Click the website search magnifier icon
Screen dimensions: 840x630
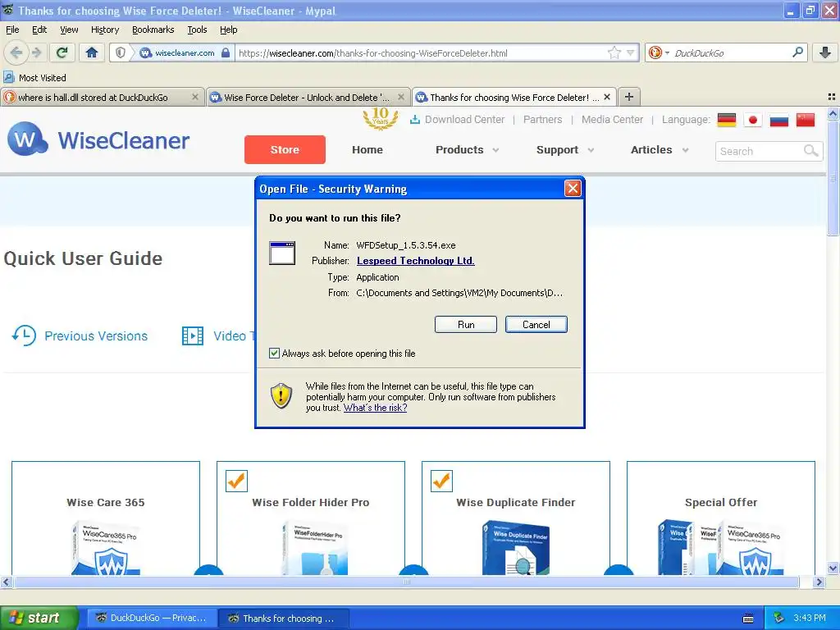tap(811, 151)
